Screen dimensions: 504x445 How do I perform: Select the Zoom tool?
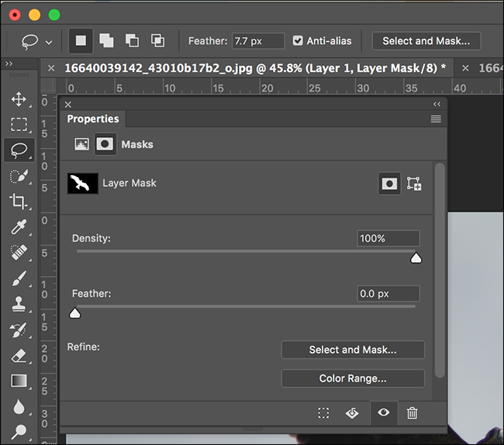point(19,431)
